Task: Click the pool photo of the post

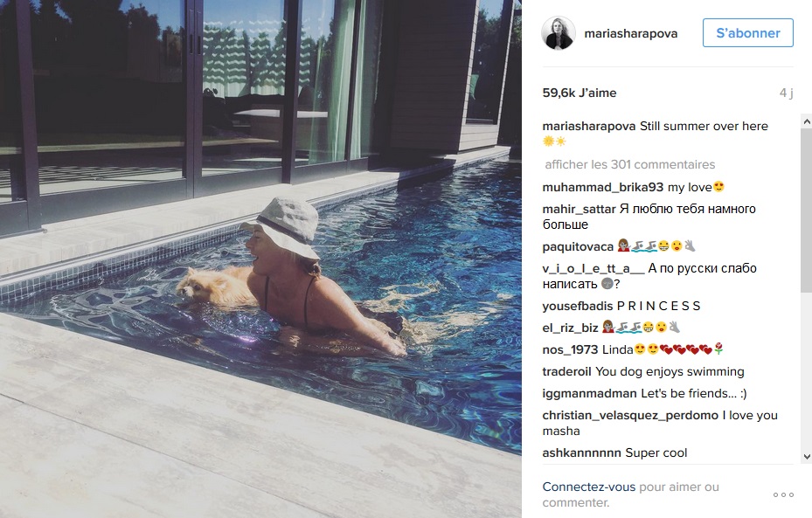Action: tap(260, 259)
